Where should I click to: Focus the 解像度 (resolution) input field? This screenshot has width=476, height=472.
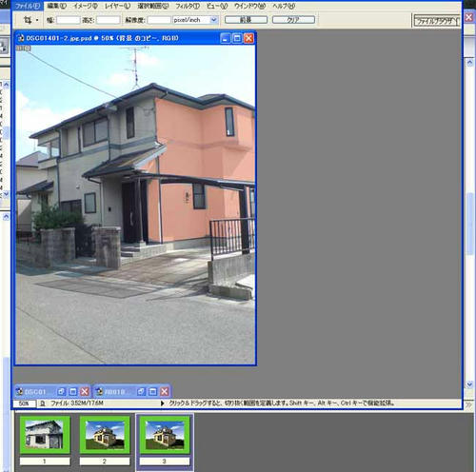159,20
